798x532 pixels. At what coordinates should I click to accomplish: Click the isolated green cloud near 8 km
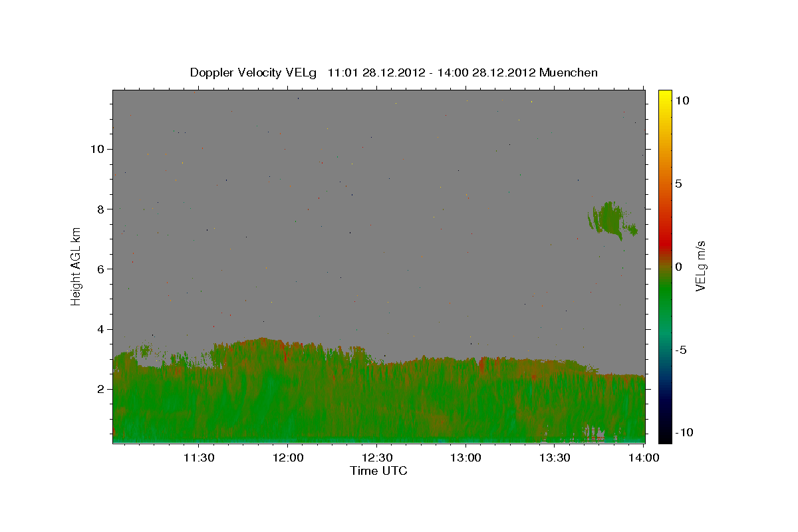click(610, 221)
